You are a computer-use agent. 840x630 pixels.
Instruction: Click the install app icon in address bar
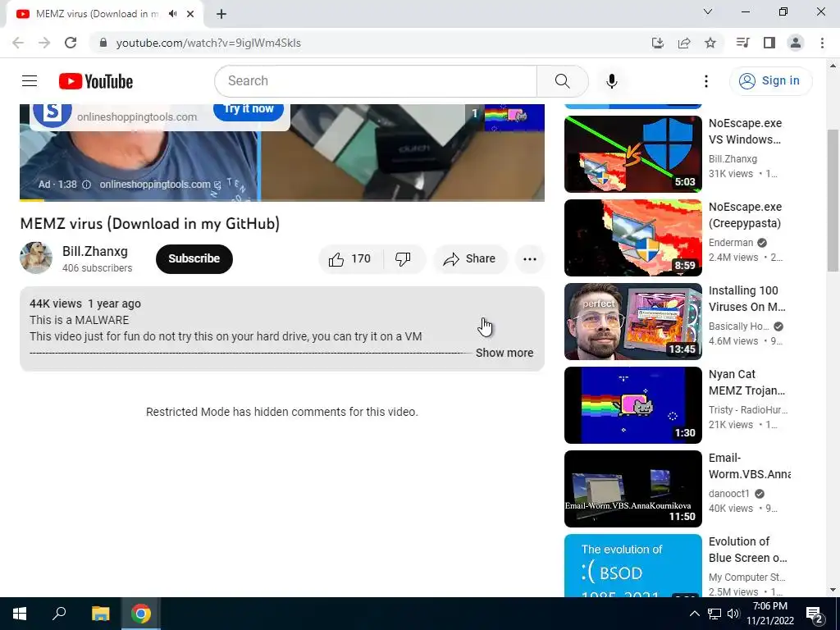point(658,43)
